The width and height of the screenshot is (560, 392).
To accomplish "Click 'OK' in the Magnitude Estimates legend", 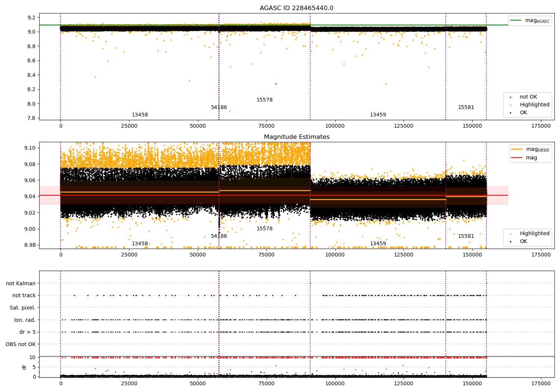I will [x=523, y=242].
